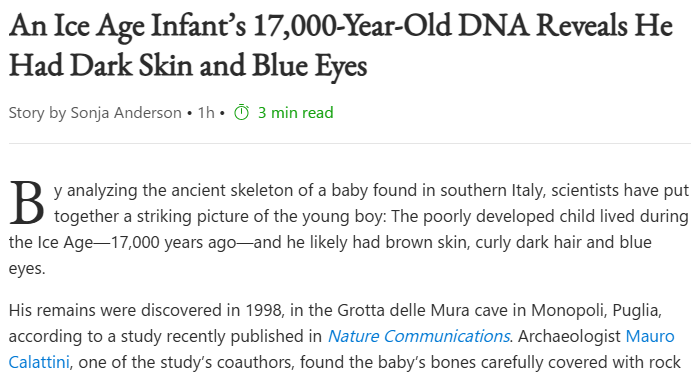Click the '3 min read' label

(296, 112)
